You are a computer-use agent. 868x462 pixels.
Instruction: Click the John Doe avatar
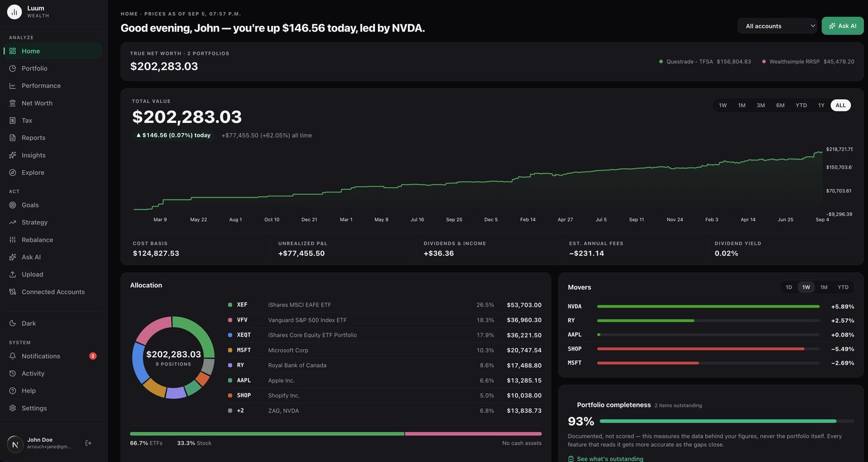(x=15, y=445)
